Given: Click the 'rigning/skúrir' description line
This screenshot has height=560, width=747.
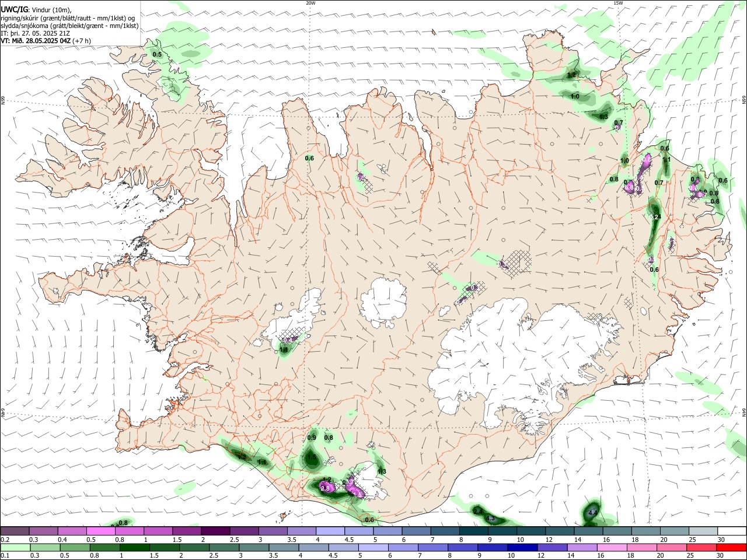Looking at the screenshot, I should click(68, 18).
